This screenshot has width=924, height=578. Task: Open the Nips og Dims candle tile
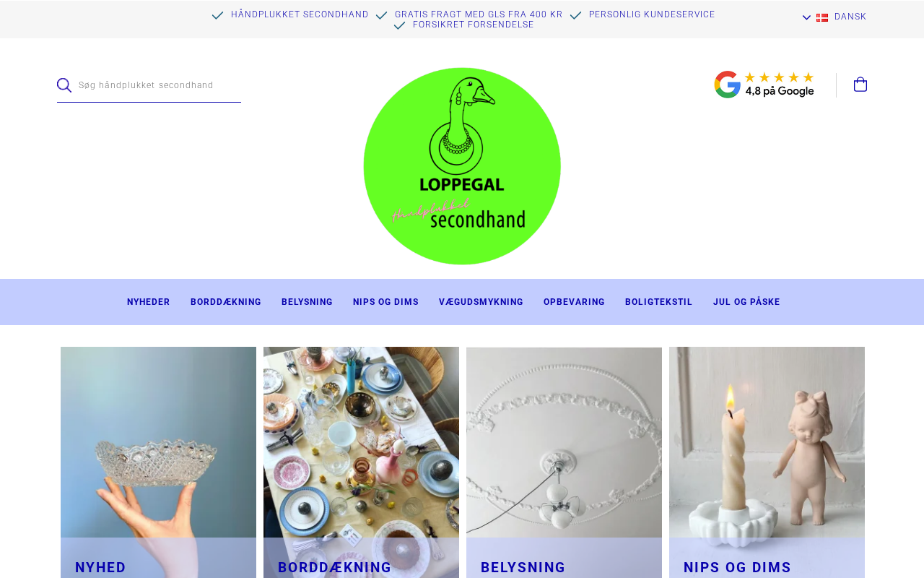pos(767,462)
